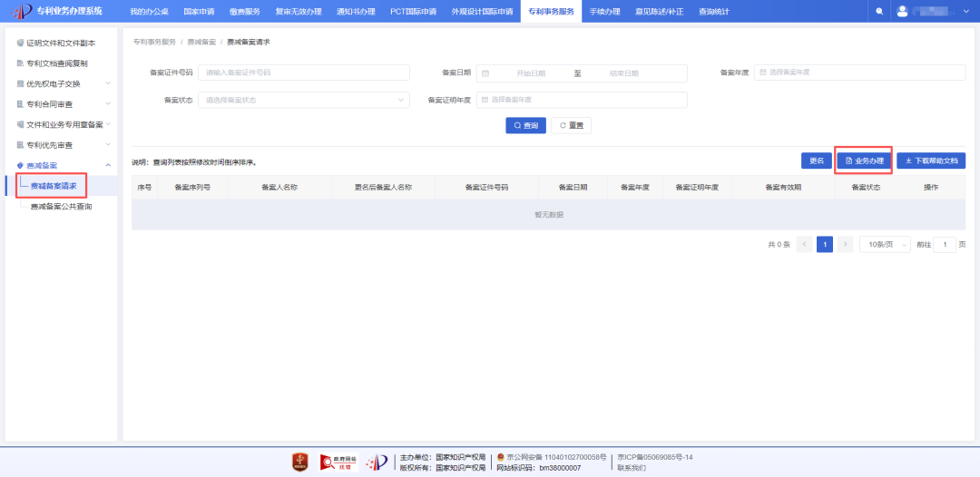Open 意见陈述/补正 tab
This screenshot has width=980, height=477.
pyautogui.click(x=659, y=12)
